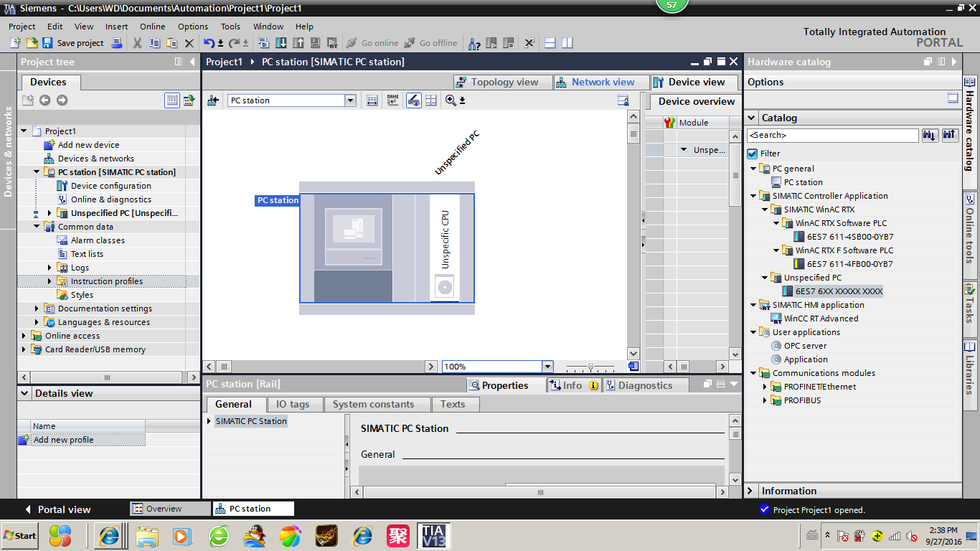Viewport: 980px width, 551px height.
Task: Switch to Portal view
Action: point(57,509)
